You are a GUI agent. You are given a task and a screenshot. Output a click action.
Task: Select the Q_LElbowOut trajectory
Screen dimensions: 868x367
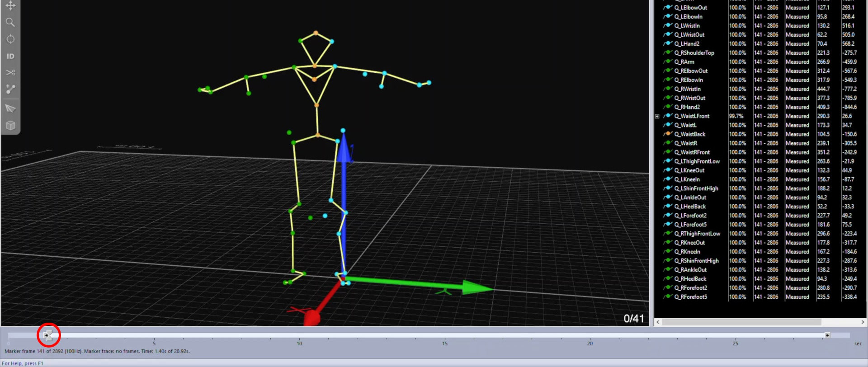coord(690,8)
